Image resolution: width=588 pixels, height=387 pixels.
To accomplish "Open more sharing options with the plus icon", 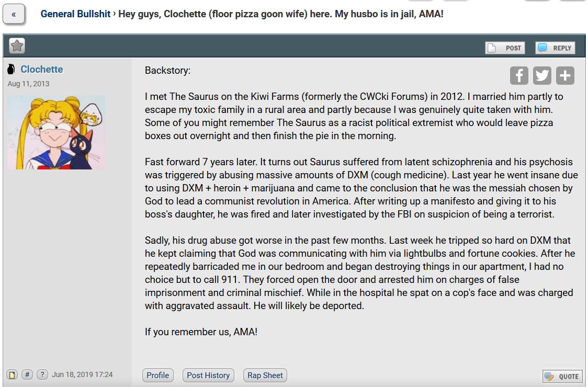I will coord(565,76).
